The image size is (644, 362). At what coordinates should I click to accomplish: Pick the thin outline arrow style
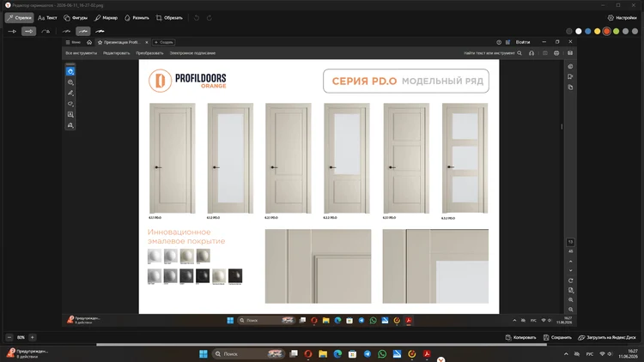pos(12,31)
